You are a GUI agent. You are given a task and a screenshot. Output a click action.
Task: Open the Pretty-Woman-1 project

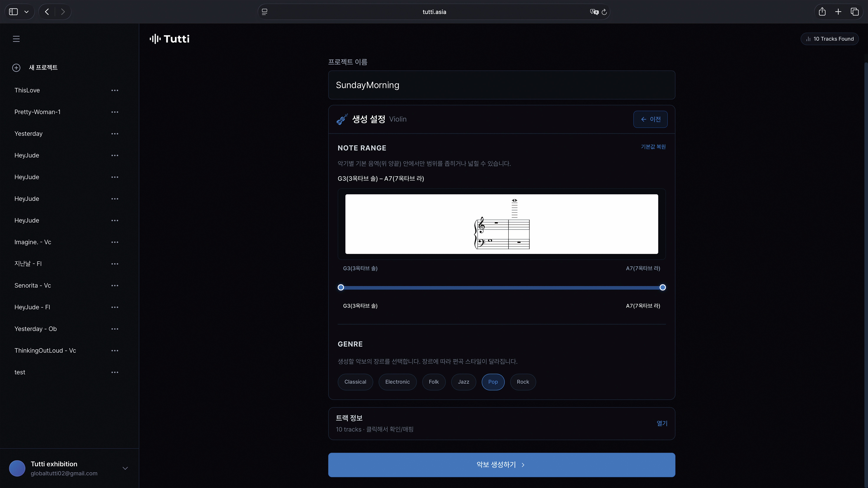coord(37,112)
